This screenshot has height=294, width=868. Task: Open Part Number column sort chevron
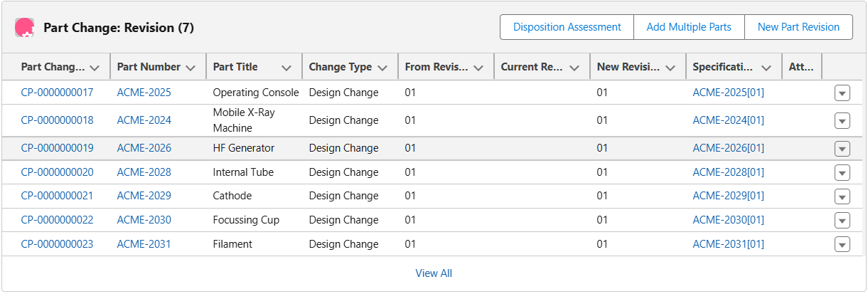tap(190, 68)
